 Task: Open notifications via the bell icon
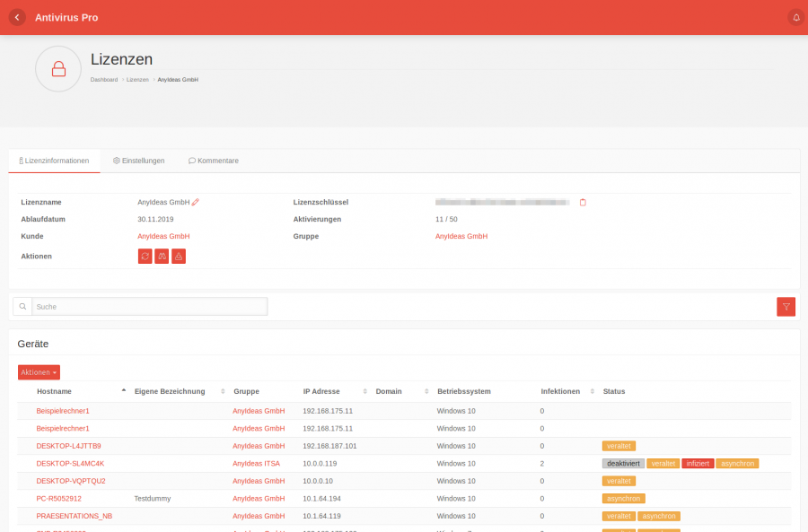coord(795,16)
